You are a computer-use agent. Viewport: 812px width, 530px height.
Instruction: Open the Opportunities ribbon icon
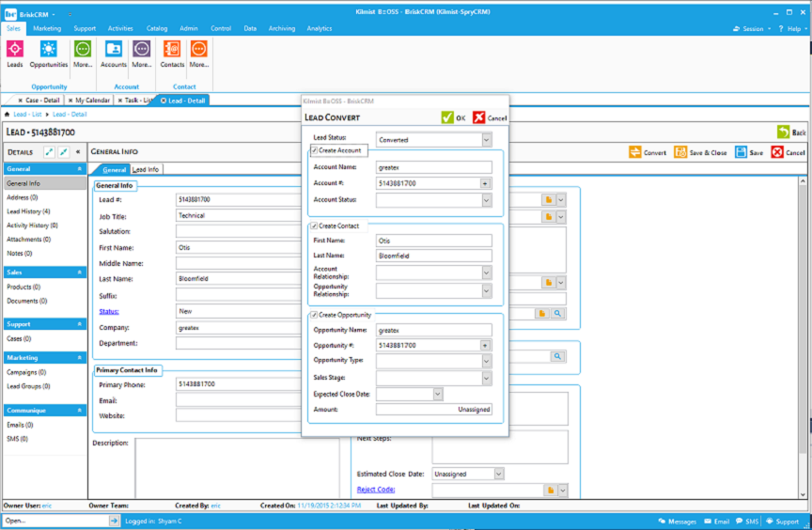[49, 49]
